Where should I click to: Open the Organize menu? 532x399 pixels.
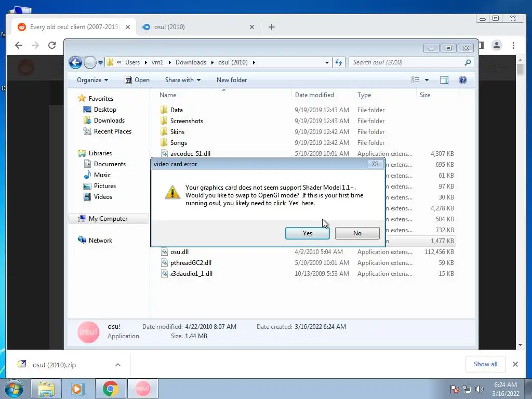[x=92, y=80]
